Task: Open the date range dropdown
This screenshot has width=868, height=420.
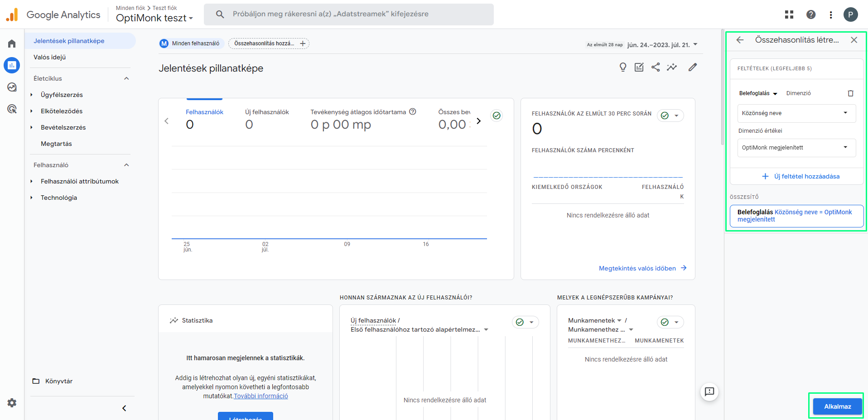Action: coord(662,45)
